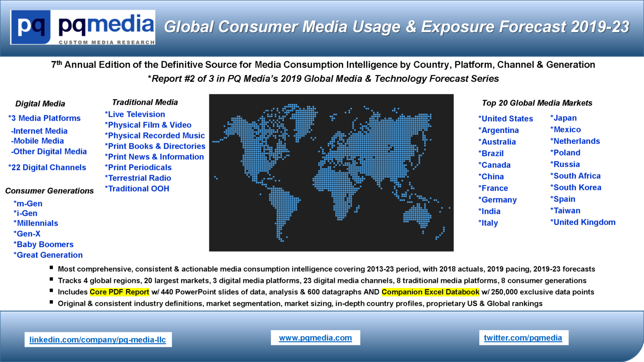Select '*Brazil' in markets list

click(x=491, y=154)
